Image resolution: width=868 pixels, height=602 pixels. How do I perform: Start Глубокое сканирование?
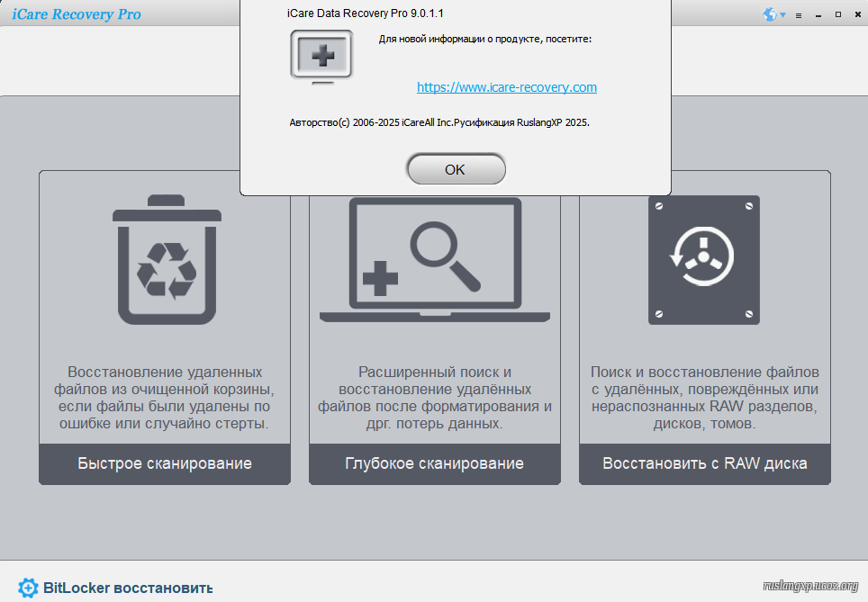tap(435, 463)
